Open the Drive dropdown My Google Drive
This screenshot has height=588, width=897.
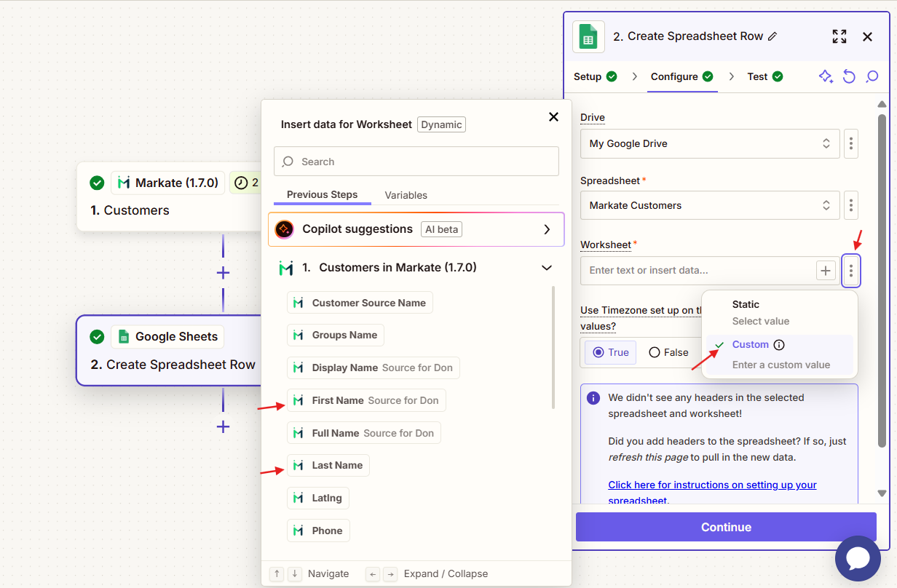click(x=710, y=143)
